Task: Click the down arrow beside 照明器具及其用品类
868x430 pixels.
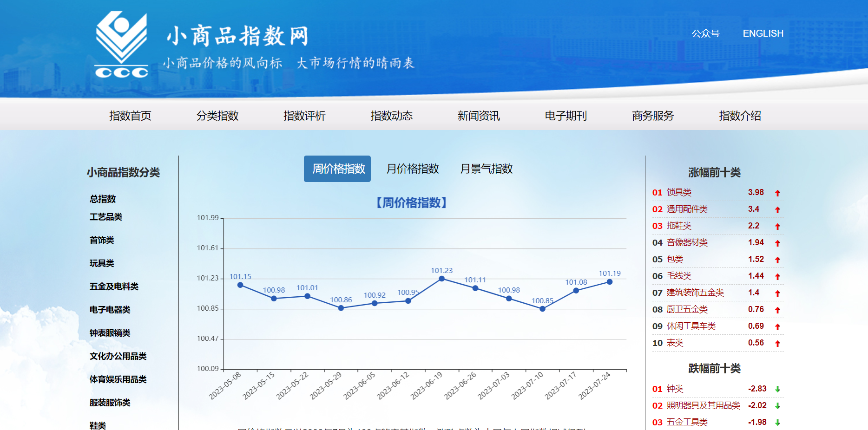Action: coord(777,405)
